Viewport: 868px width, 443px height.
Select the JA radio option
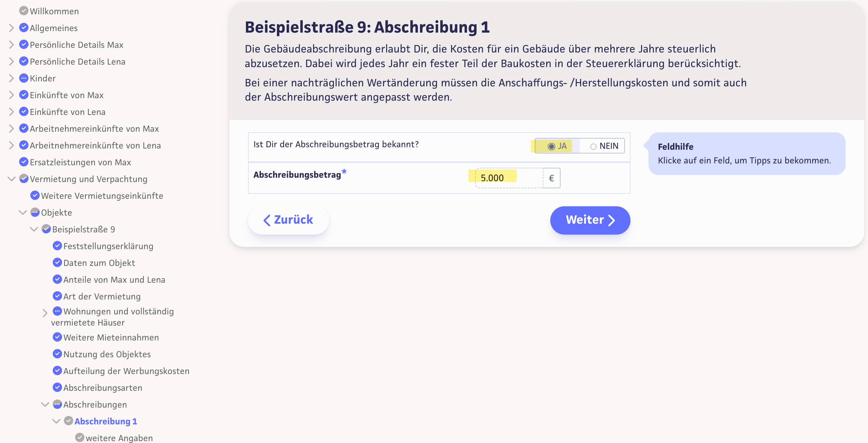click(x=551, y=146)
